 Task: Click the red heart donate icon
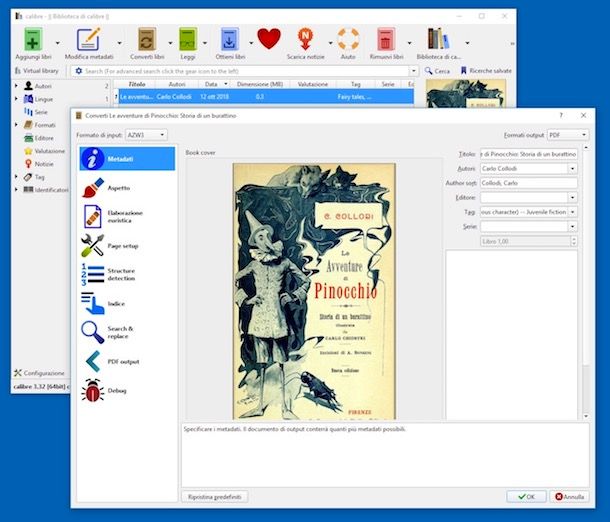[x=269, y=39]
